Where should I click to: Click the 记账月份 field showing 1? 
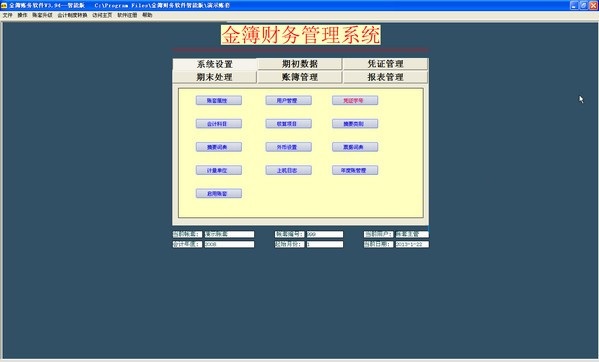pyautogui.click(x=325, y=244)
